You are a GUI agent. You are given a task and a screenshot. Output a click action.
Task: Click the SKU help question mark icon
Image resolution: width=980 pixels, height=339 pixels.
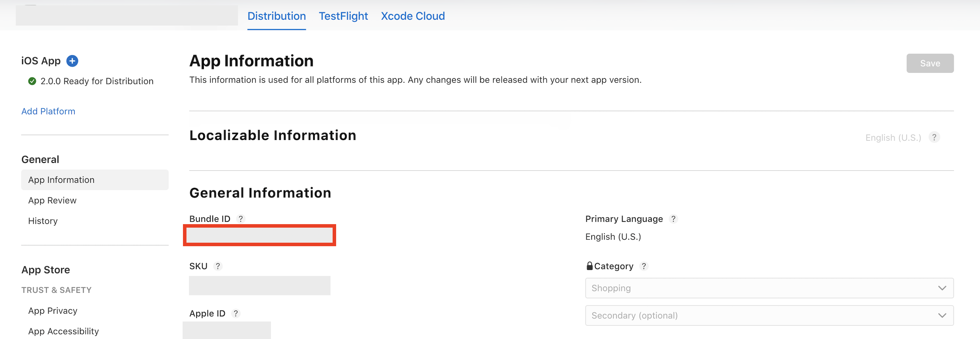(x=218, y=266)
